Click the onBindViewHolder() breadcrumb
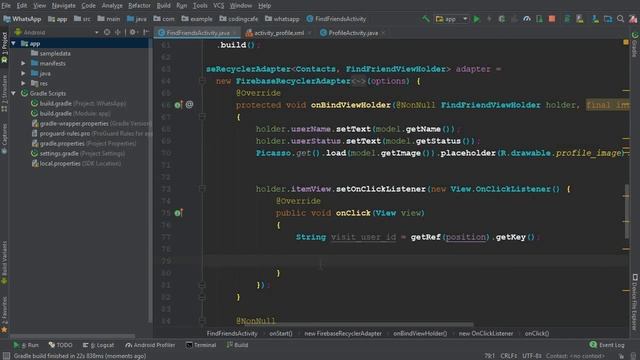This screenshot has height=360, width=640. click(x=420, y=333)
